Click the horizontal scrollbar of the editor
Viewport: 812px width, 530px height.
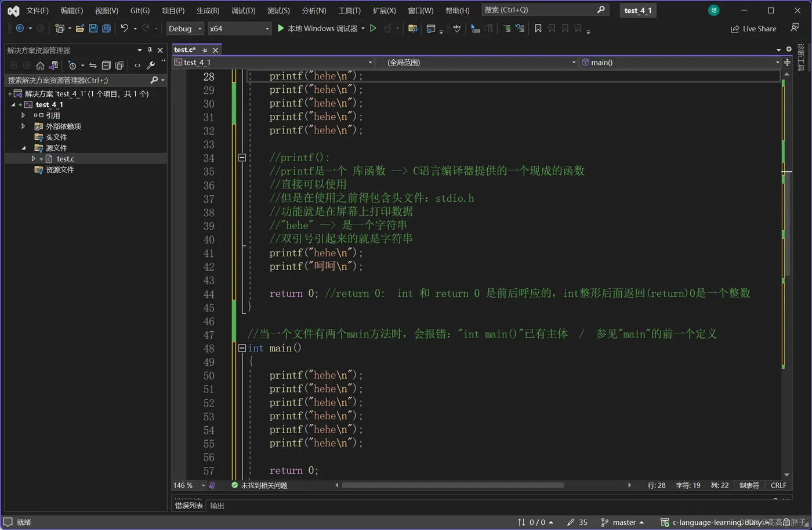pyautogui.click(x=452, y=485)
